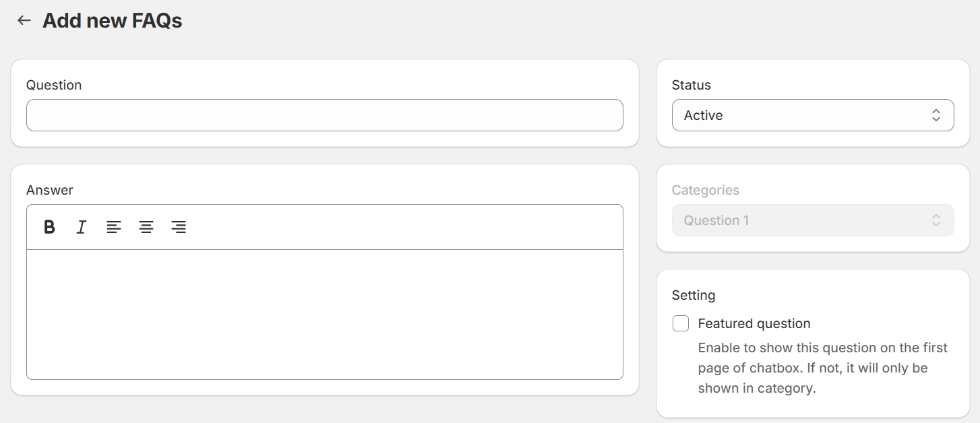
Task: Toggle bold formatting in Answer editor
Action: pos(49,227)
